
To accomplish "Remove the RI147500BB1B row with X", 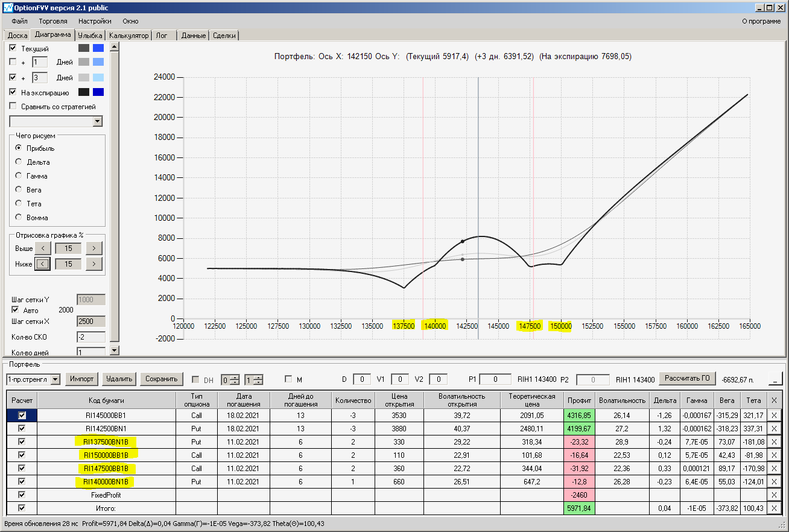I will 774,468.
